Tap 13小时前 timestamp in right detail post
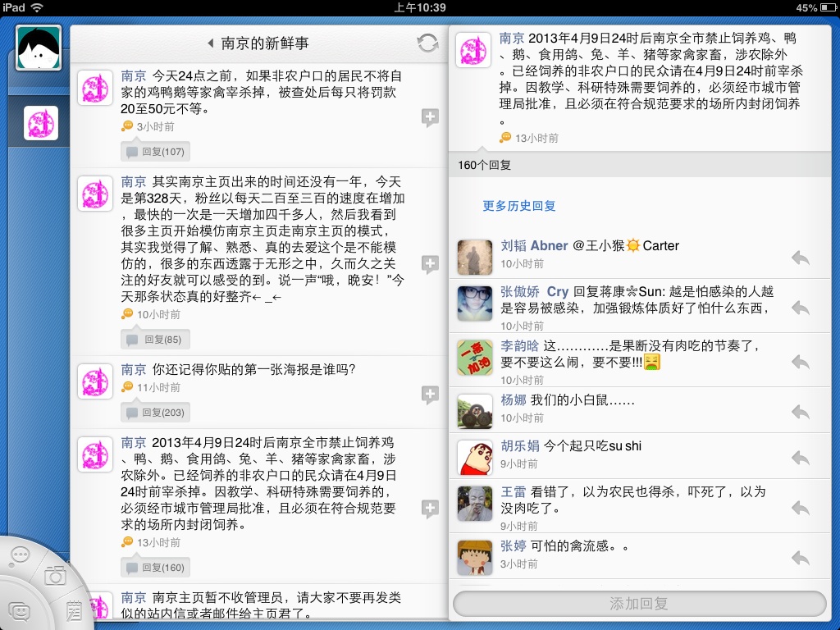Screen dimensions: 840x630 536,138
